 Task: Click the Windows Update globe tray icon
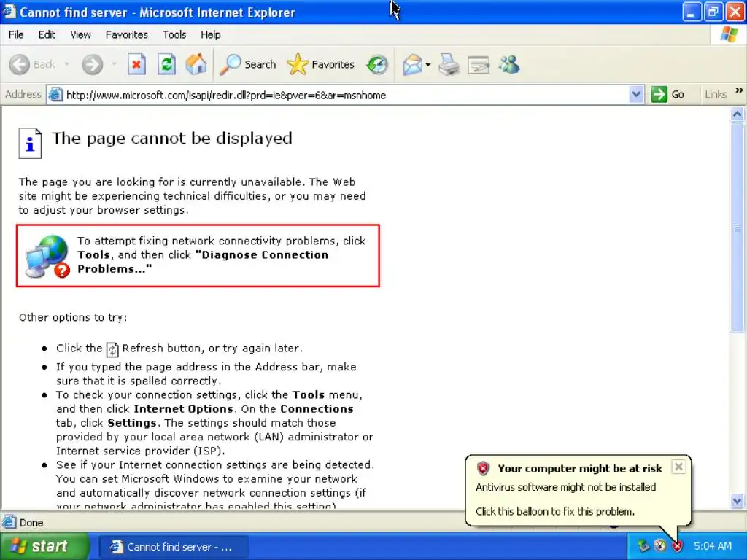tap(659, 545)
